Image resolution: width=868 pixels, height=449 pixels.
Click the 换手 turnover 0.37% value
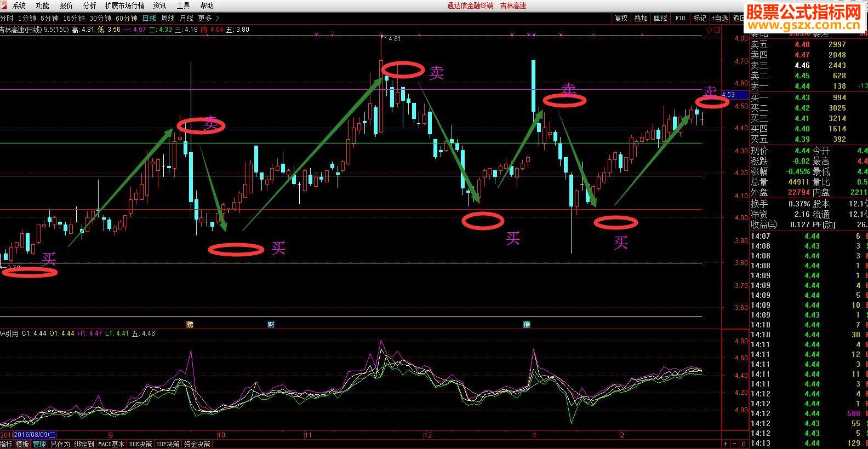[x=800, y=204]
